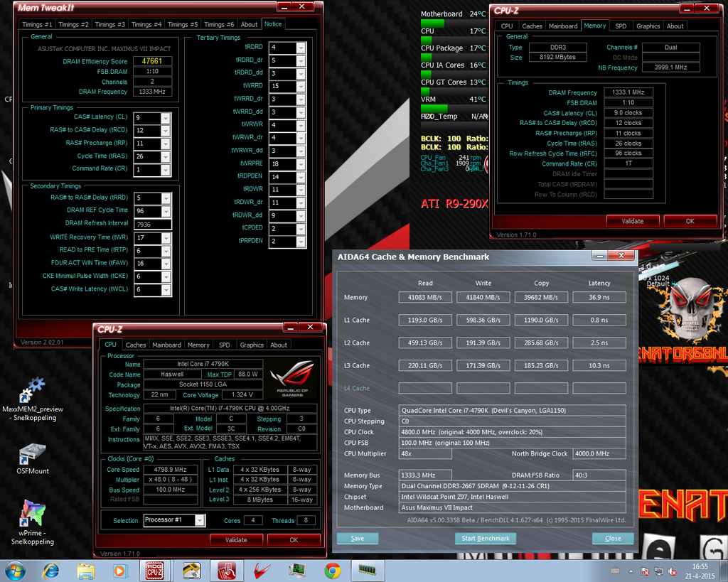Click the processor name Intel Core i7 4790K
Image resolution: width=728 pixels, height=582 pixels.
(203, 364)
